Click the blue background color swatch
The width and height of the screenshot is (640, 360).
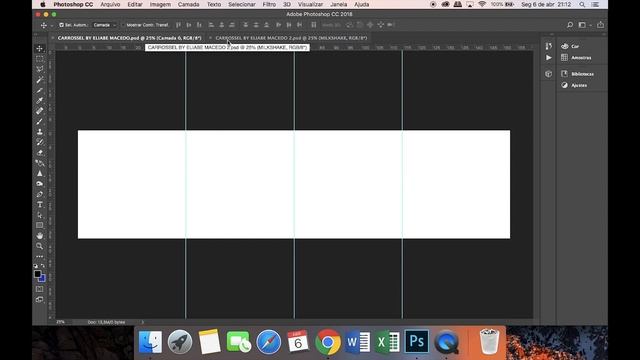pyautogui.click(x=43, y=279)
